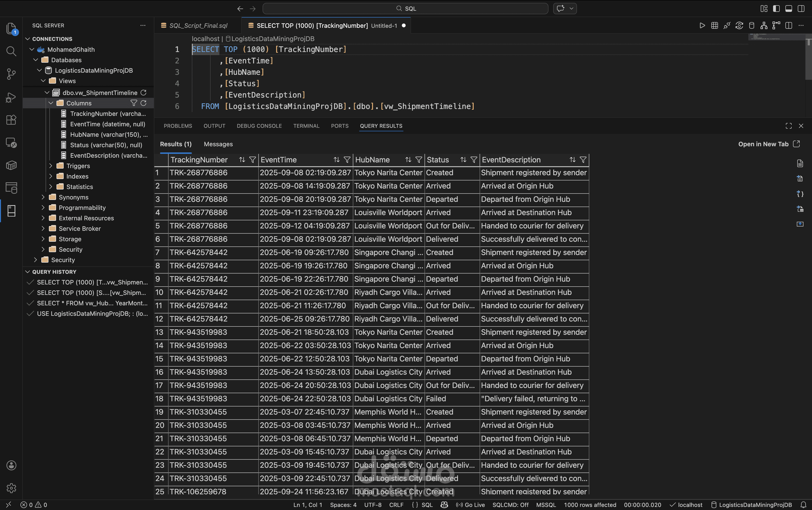Toggle bottom panel layout button
The image size is (812, 510).
pos(789,9)
